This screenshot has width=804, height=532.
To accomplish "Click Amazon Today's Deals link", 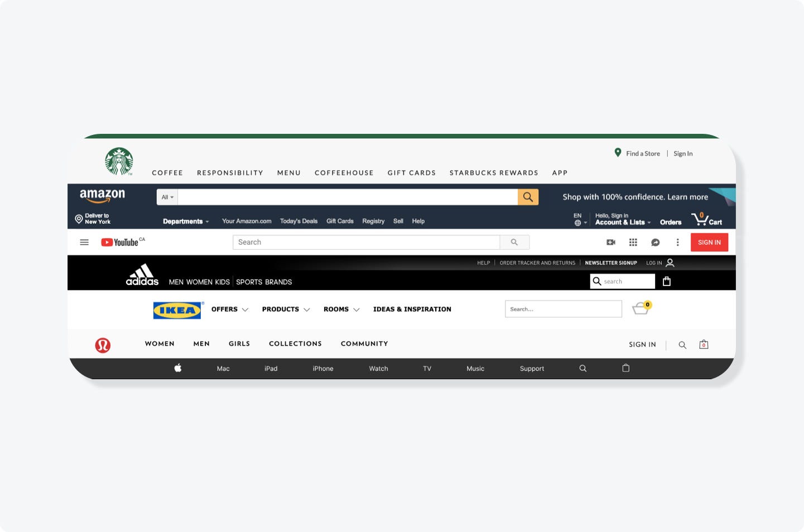I will click(x=299, y=221).
